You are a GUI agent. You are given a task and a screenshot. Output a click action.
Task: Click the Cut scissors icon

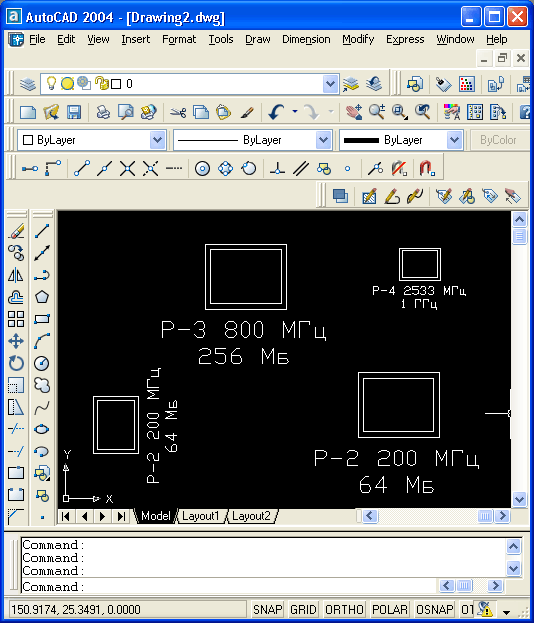pos(178,112)
